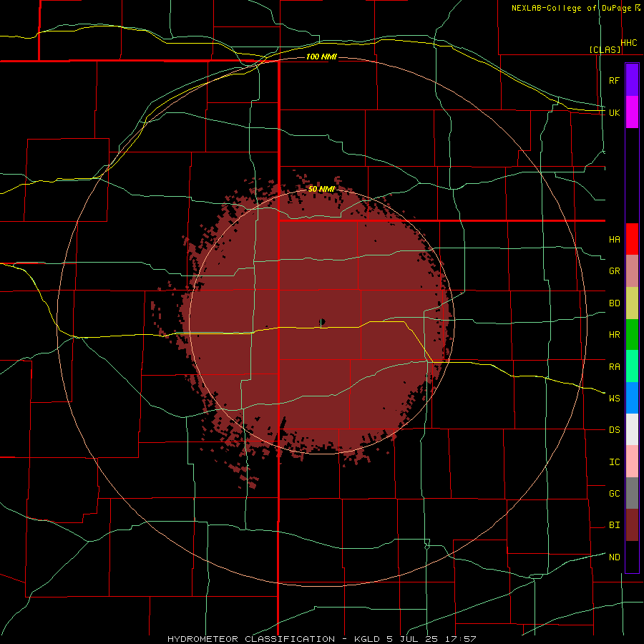Click the UK magenta legend swatch

pos(632,112)
